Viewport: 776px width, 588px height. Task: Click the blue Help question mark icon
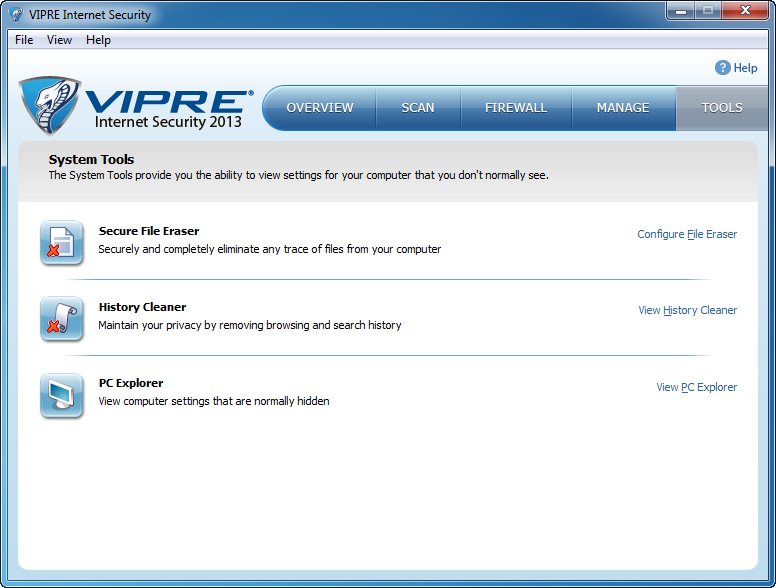[723, 68]
